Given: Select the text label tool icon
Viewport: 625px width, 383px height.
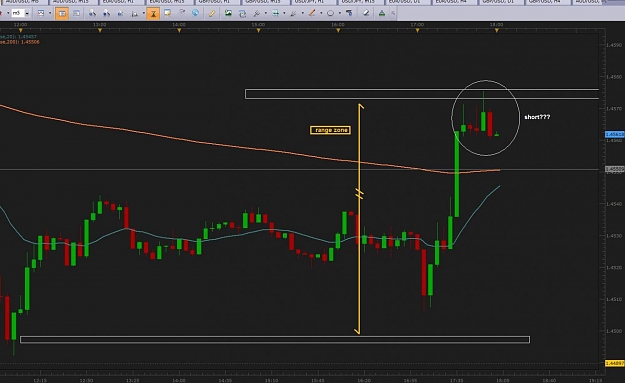Looking at the screenshot, I should pos(349,13).
